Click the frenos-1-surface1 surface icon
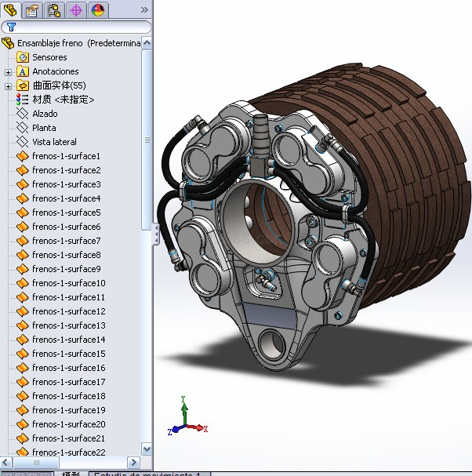Viewport: 472px width, 476px height. click(x=23, y=156)
